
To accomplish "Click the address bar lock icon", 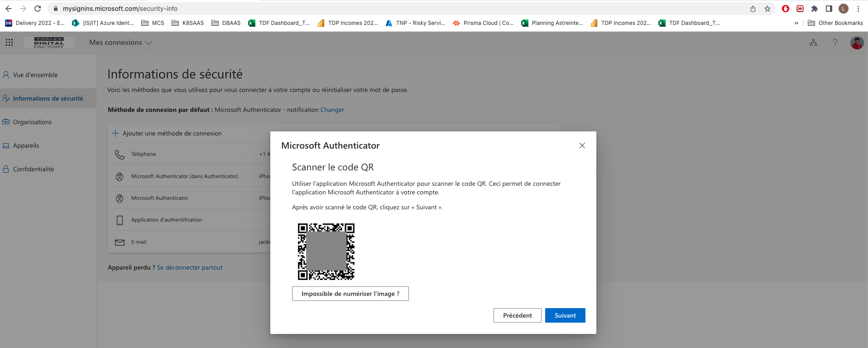I will tap(56, 9).
